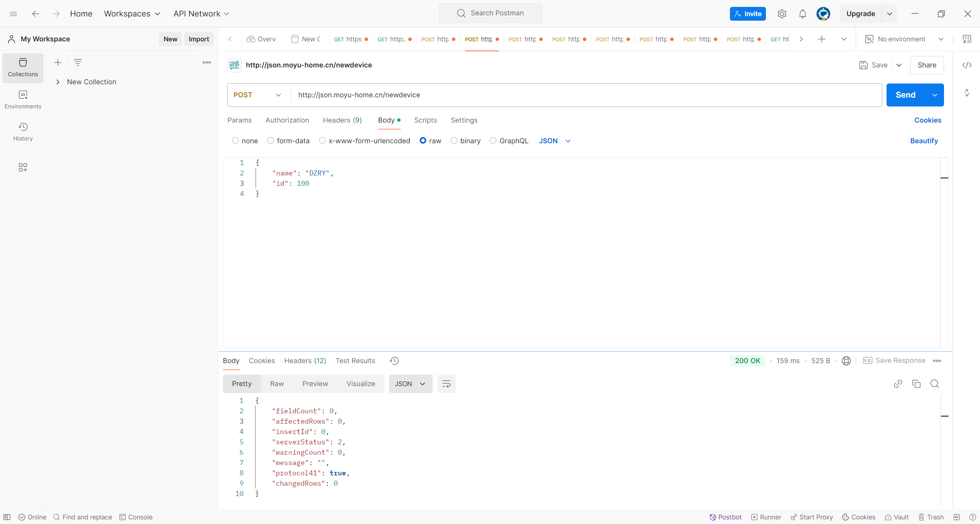Click the request URL input field
This screenshot has height=524, width=980.
tap(586, 95)
